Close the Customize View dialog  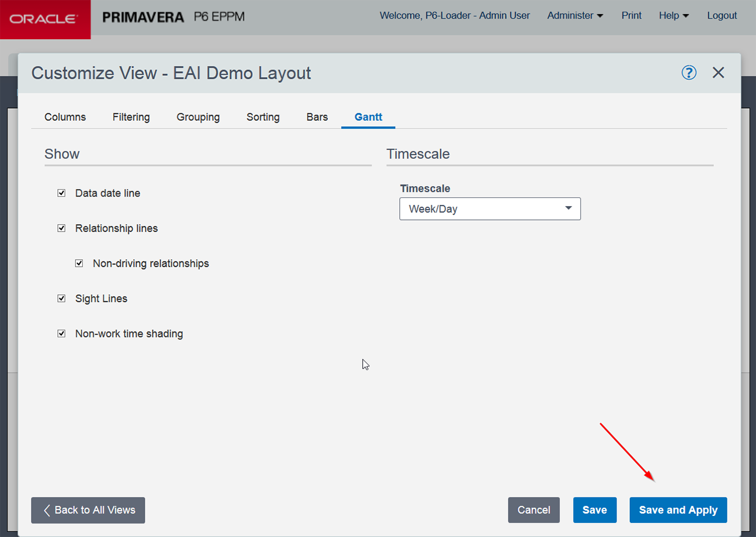pyautogui.click(x=718, y=72)
